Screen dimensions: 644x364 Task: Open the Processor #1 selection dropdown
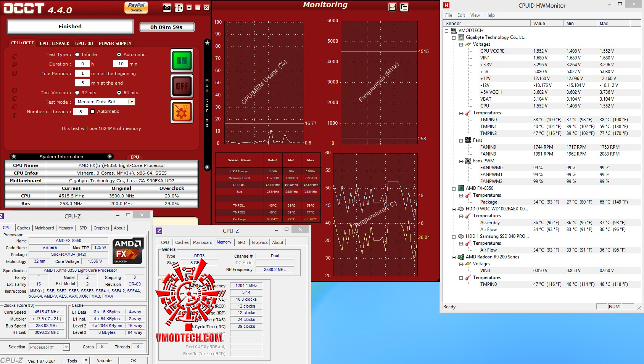(x=67, y=347)
